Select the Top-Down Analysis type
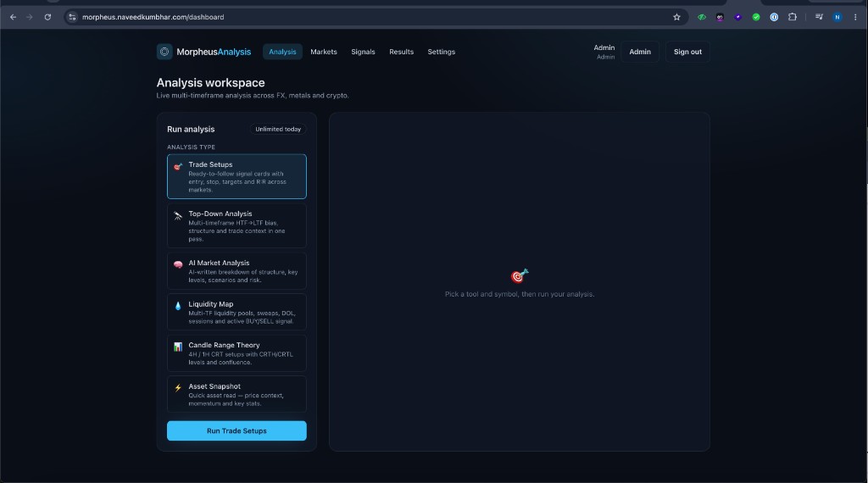The width and height of the screenshot is (868, 483). tap(236, 225)
